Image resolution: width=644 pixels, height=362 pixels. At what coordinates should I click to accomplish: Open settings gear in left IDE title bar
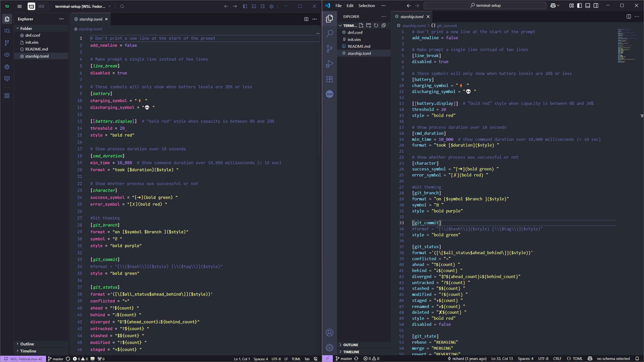(271, 6)
